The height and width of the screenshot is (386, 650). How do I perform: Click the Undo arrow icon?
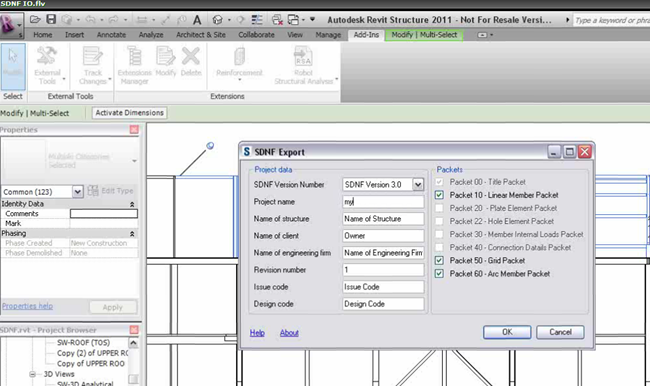coord(90,19)
